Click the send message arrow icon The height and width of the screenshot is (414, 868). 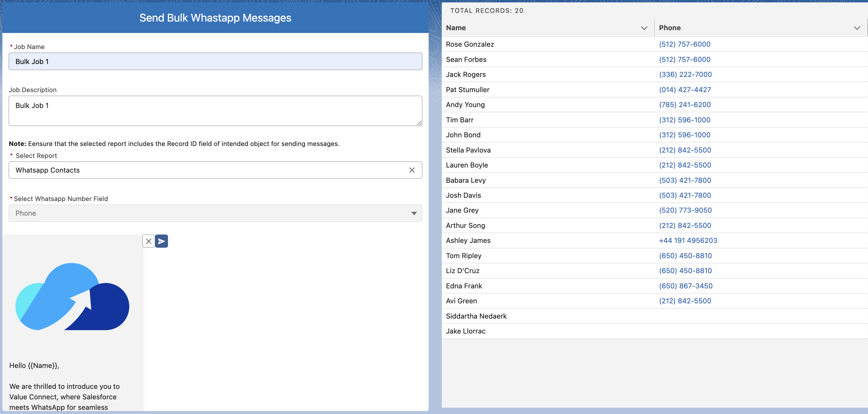pos(161,241)
